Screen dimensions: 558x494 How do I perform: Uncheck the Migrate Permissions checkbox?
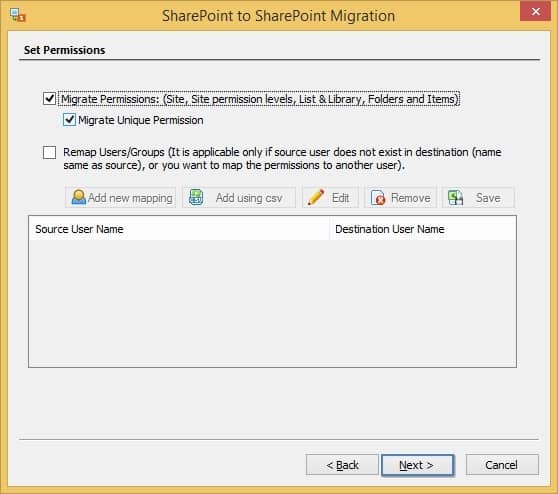click(49, 99)
